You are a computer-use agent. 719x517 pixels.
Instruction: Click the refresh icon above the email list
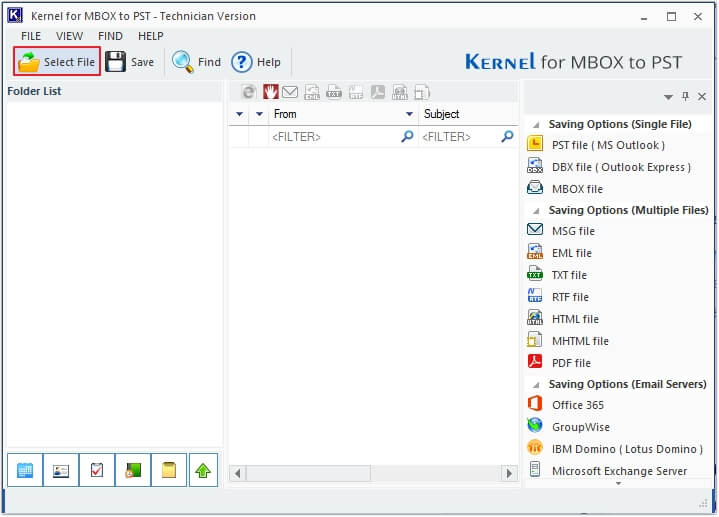(x=249, y=92)
